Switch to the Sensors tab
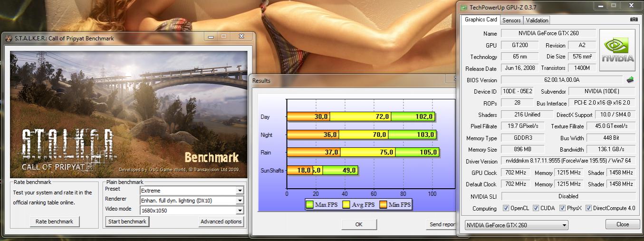644x241 pixels. point(511,20)
